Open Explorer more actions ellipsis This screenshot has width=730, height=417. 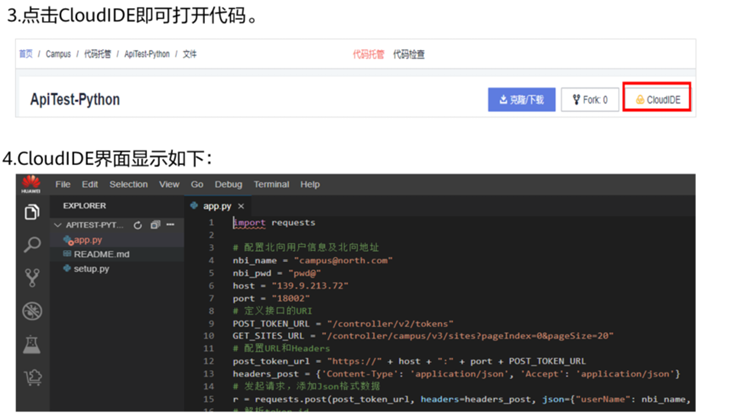tap(171, 226)
